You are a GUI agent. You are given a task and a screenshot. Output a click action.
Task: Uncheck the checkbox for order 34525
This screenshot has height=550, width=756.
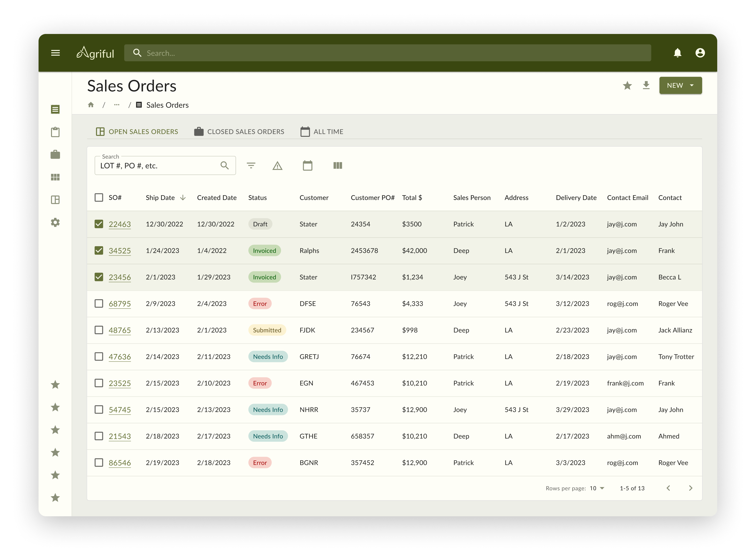click(x=99, y=250)
